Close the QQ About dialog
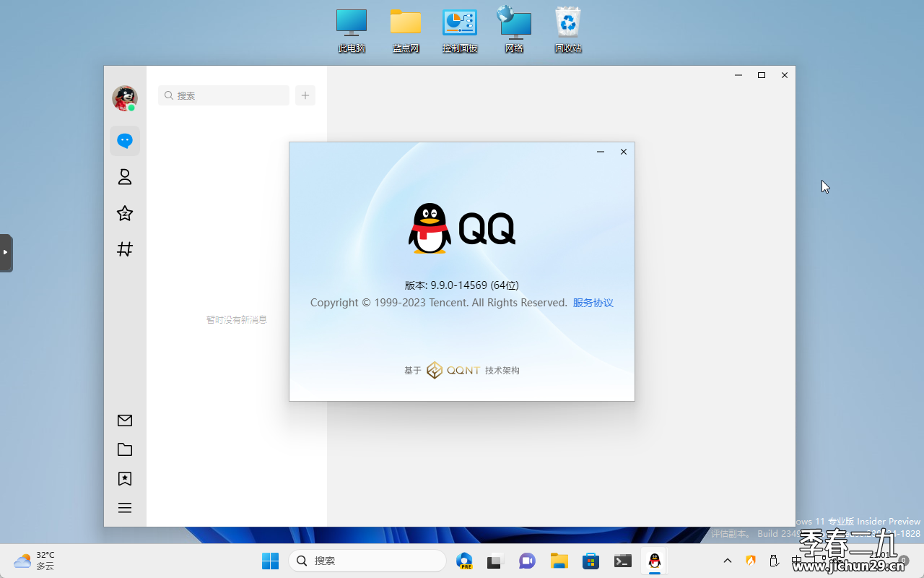 tap(624, 152)
